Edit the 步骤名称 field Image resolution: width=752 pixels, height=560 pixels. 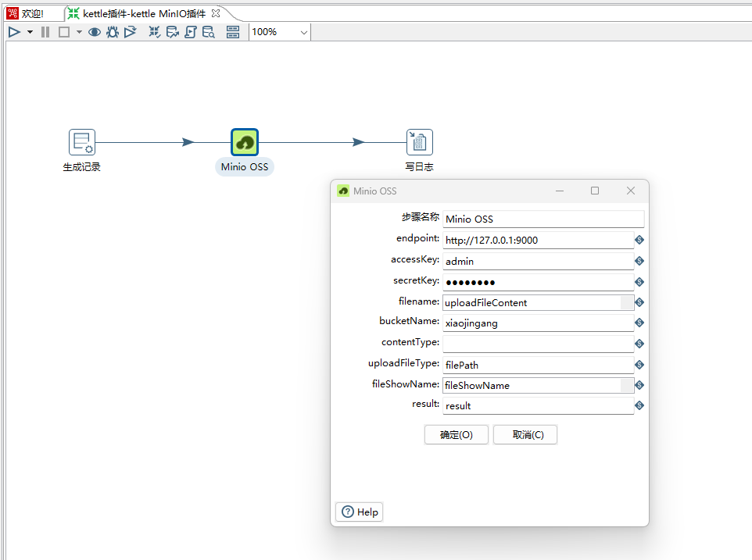(543, 219)
